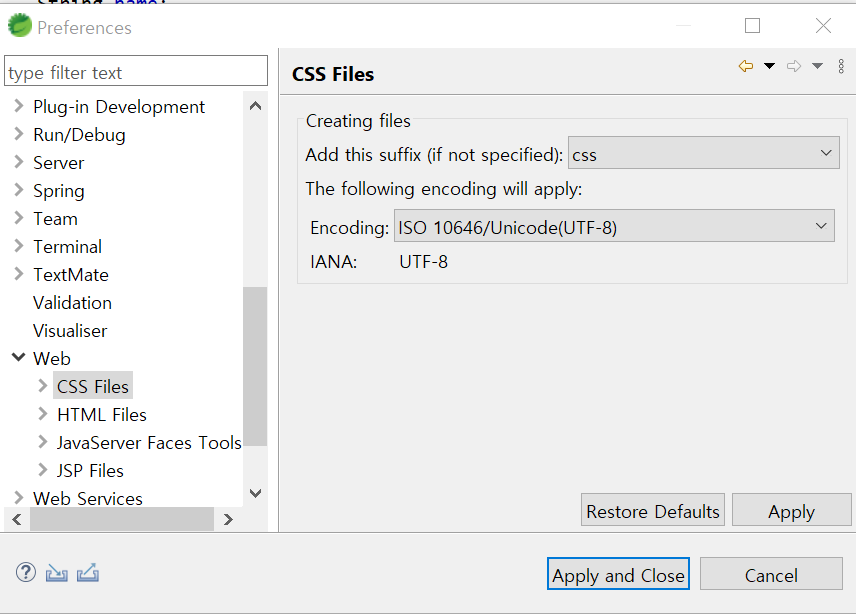Click the Help question mark icon
The image size is (856, 614).
coord(26,573)
